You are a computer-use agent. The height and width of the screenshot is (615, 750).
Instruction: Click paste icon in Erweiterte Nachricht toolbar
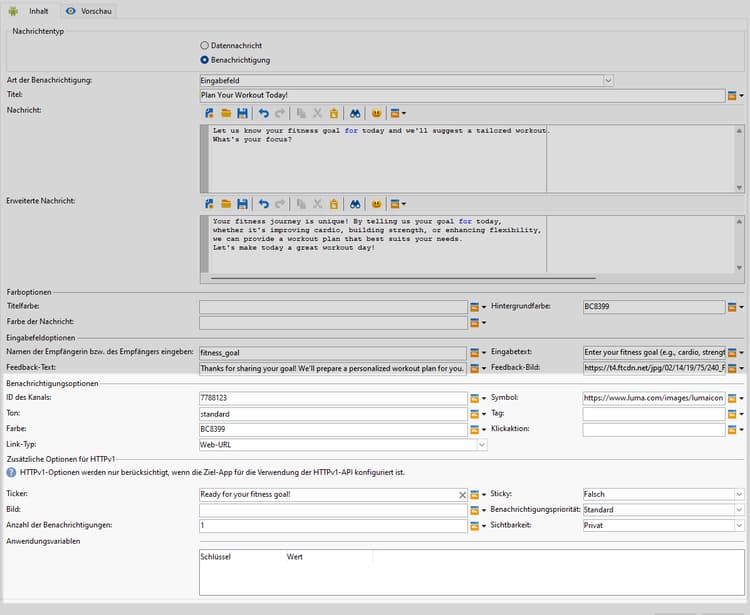tap(334, 203)
